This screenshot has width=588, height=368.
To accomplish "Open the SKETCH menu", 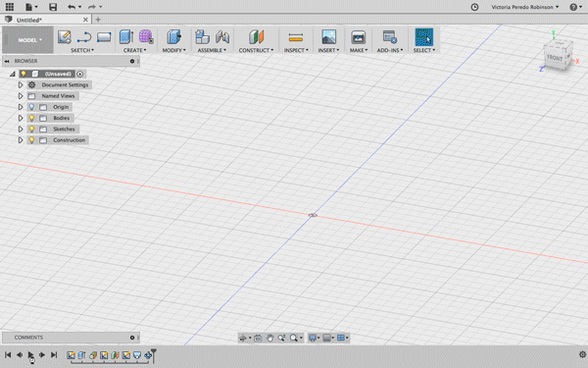I will tap(82, 50).
